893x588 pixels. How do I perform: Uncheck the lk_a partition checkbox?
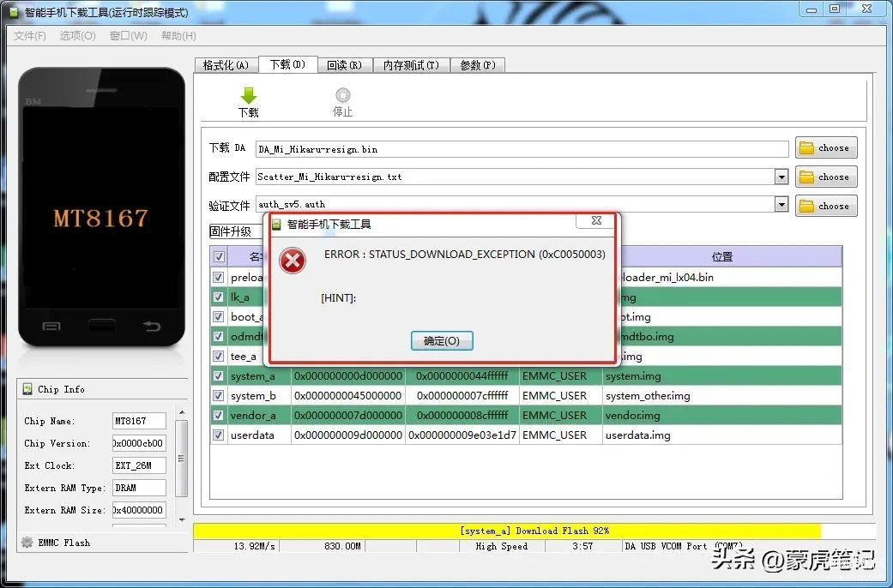[218, 297]
